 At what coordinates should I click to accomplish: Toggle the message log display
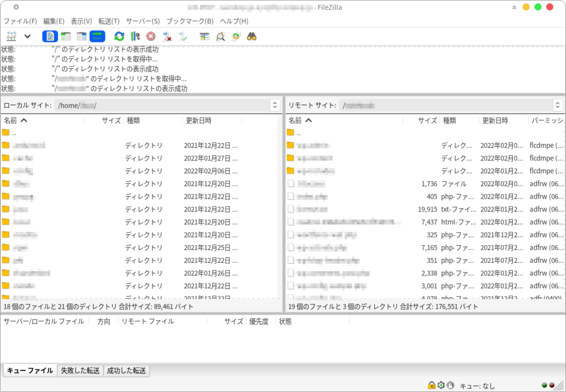(50, 36)
